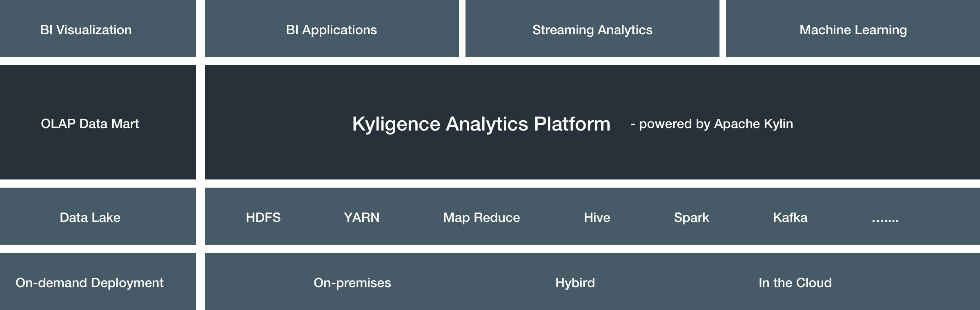Click the ellipsis after Kafka
Image resolution: width=980 pixels, height=310 pixels.
coord(885,220)
